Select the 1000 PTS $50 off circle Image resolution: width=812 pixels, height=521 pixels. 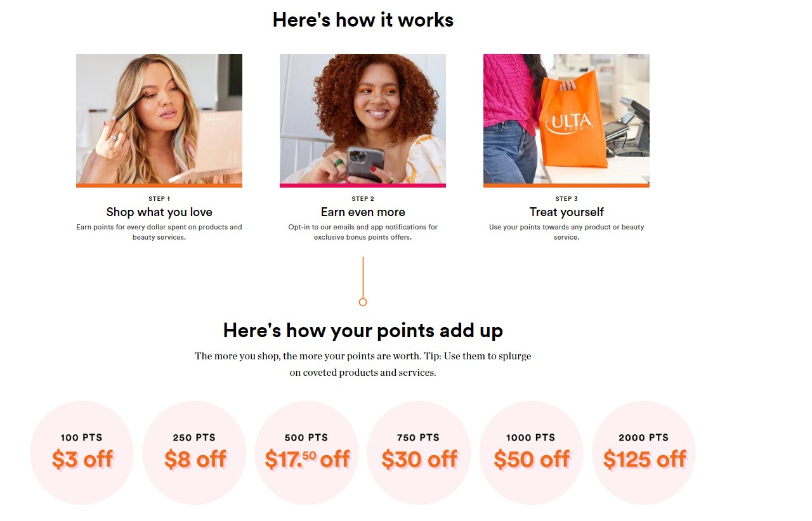coord(531,453)
